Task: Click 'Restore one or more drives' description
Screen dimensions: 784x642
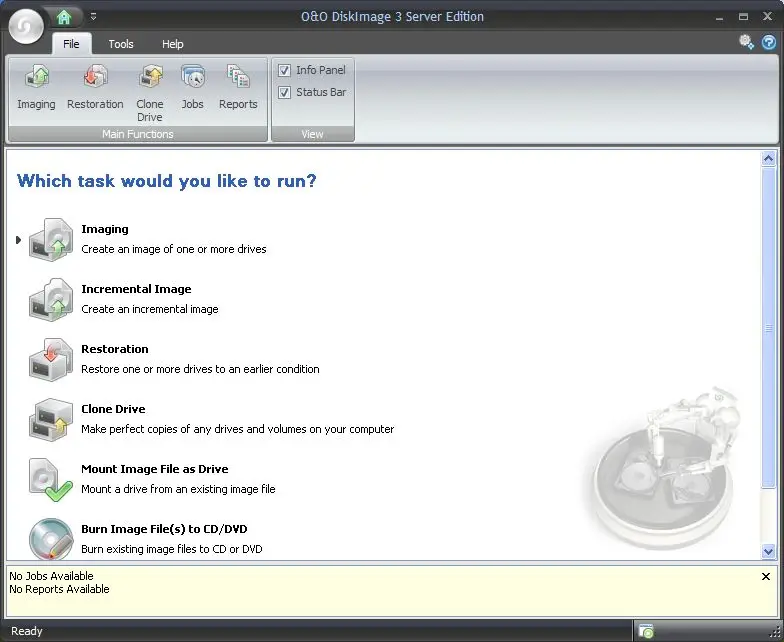Action: pyautogui.click(x=200, y=369)
